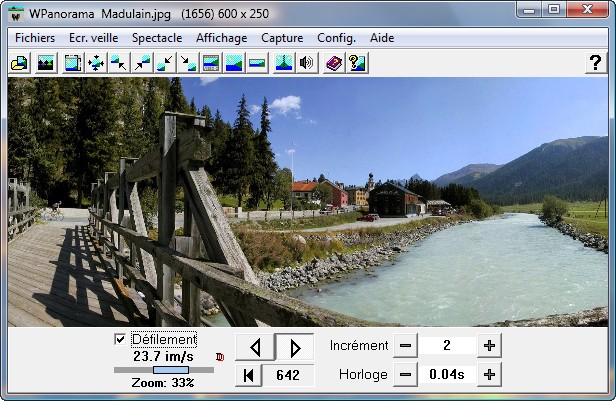The image size is (616, 401).
Task: Center the window with four-arrows icon
Action: pos(96,63)
